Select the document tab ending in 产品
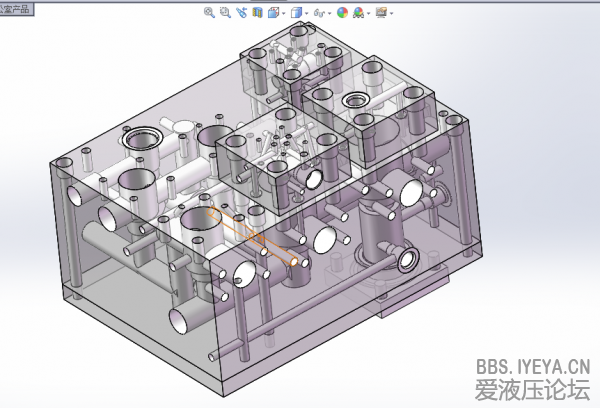This screenshot has height=408, width=600. (x=16, y=8)
